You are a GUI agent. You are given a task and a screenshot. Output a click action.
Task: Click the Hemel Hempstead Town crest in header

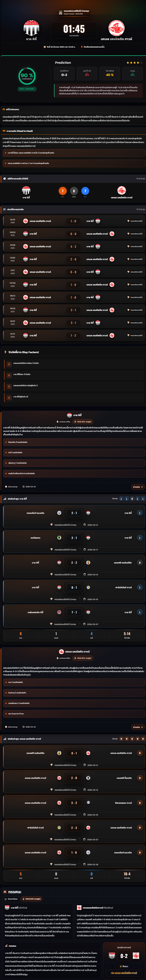coord(116,28)
